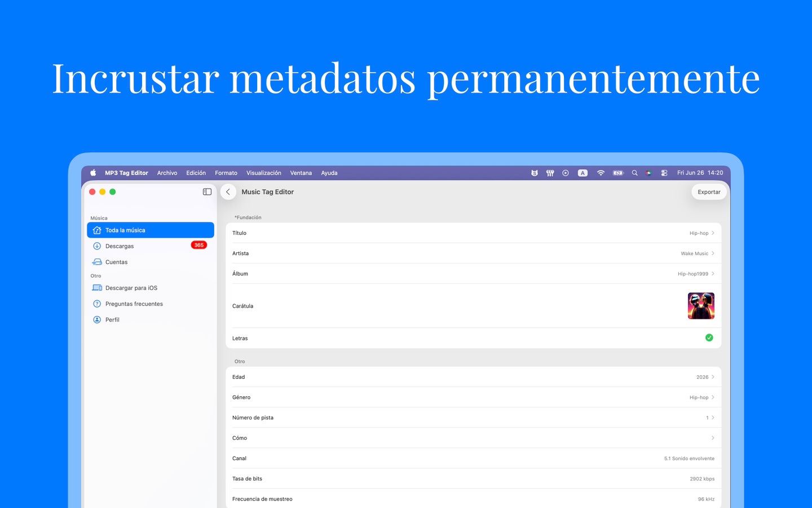The height and width of the screenshot is (508, 812).
Task: Click the Exportar button
Action: (x=709, y=192)
